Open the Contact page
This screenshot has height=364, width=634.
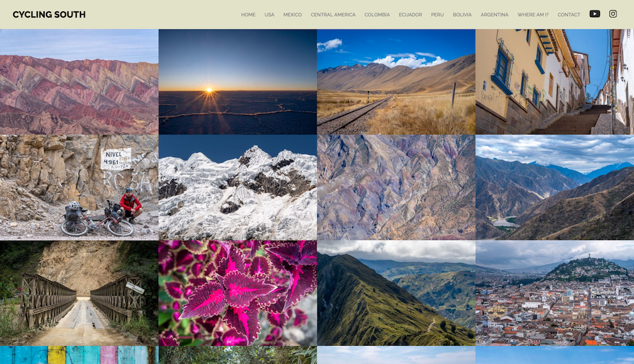569,14
